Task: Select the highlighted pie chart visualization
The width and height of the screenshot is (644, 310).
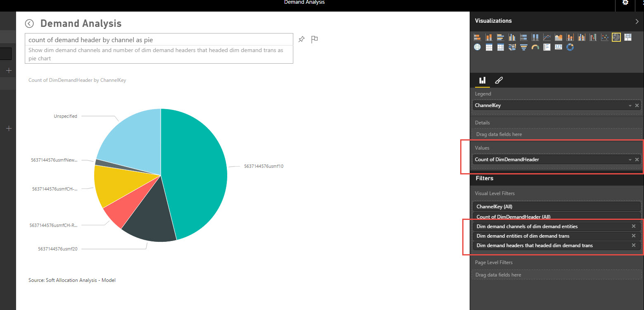Action: click(616, 37)
